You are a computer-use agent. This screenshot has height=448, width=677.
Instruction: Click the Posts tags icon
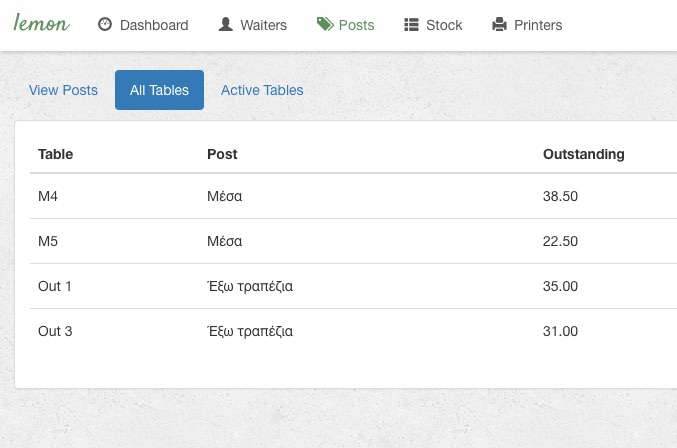point(325,25)
